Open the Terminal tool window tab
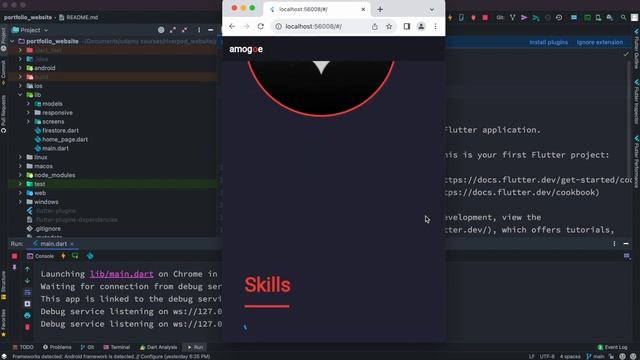640x360 pixels. point(117,347)
